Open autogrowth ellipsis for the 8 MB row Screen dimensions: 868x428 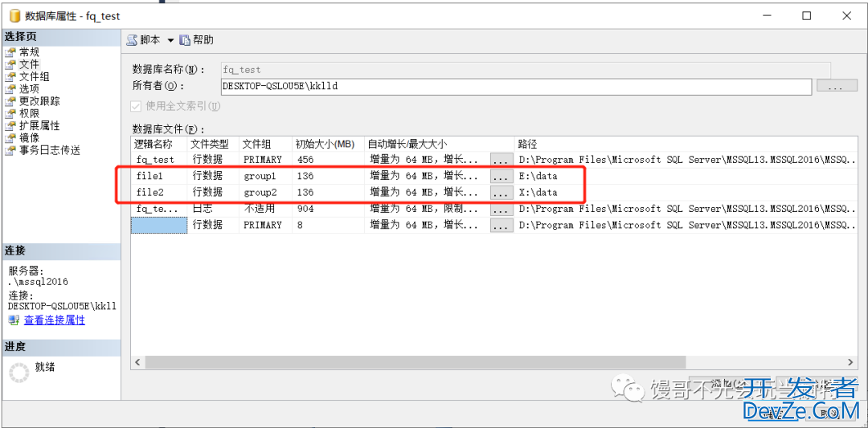(x=501, y=225)
